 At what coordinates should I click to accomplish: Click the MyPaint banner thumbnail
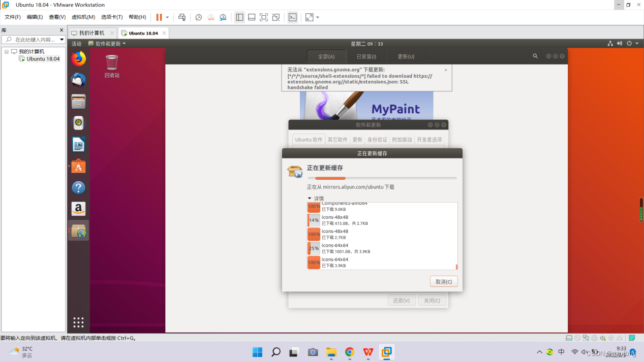[366, 105]
